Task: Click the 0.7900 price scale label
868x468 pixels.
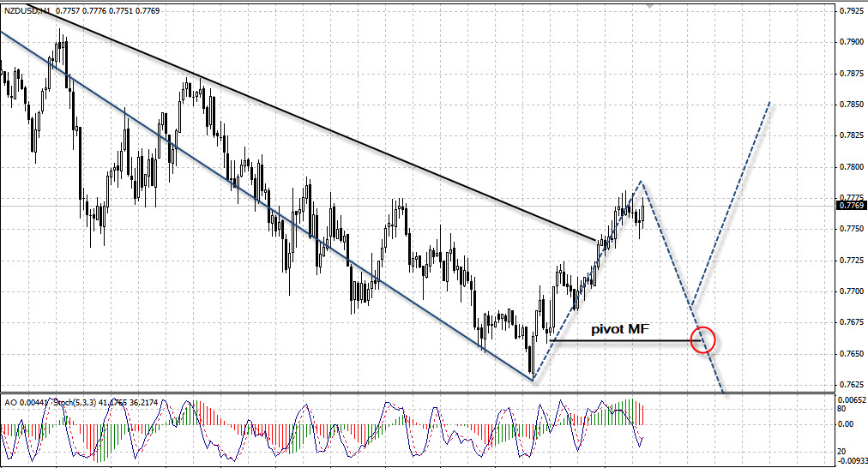Action: [851, 41]
